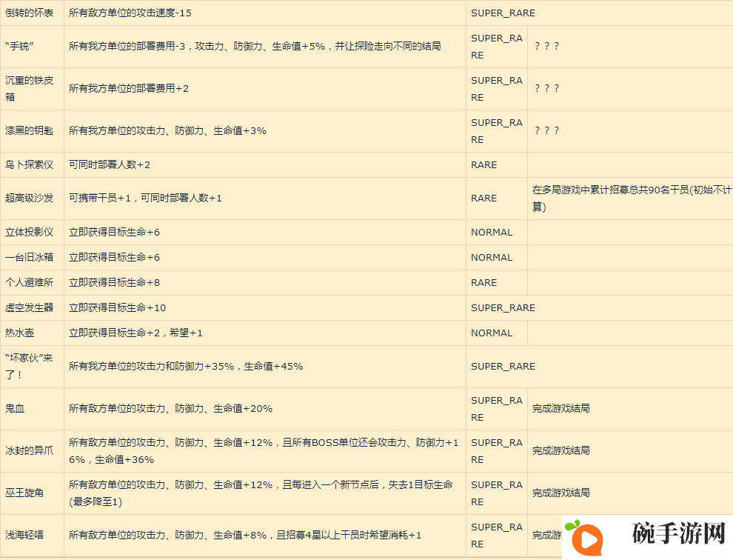Select the text 所有我方单位的部署费用+2
This screenshot has width=733, height=560.
pyautogui.click(x=129, y=88)
